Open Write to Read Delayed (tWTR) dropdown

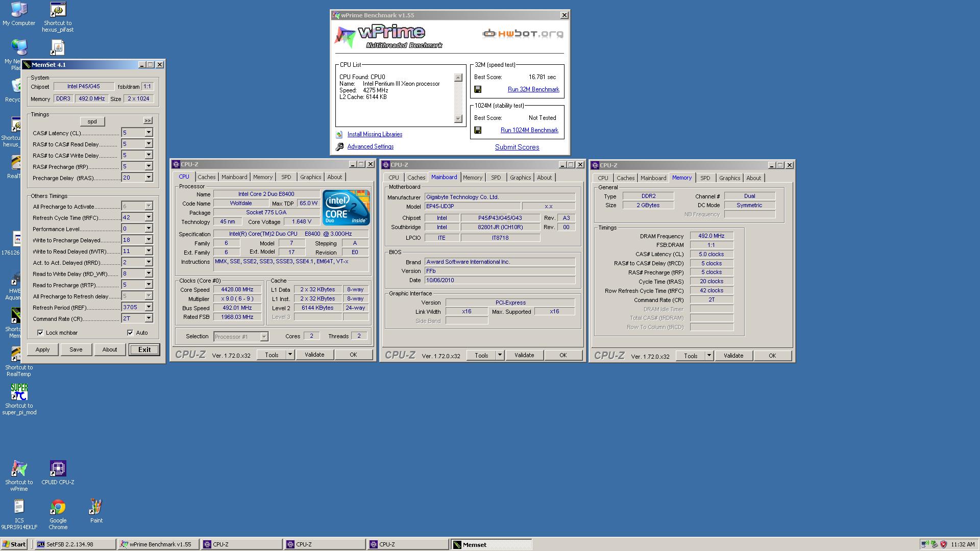(149, 251)
